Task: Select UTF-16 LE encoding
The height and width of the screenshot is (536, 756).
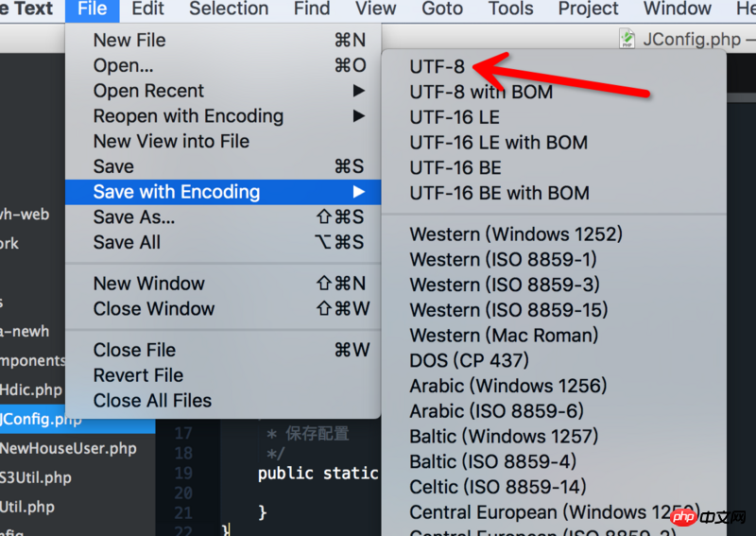Action: 454,117
